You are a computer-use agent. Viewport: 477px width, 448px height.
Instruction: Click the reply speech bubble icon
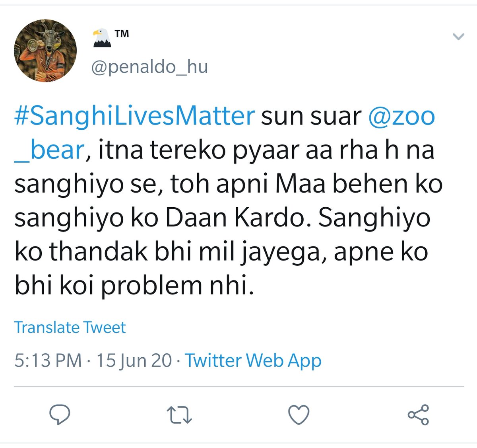(x=60, y=415)
